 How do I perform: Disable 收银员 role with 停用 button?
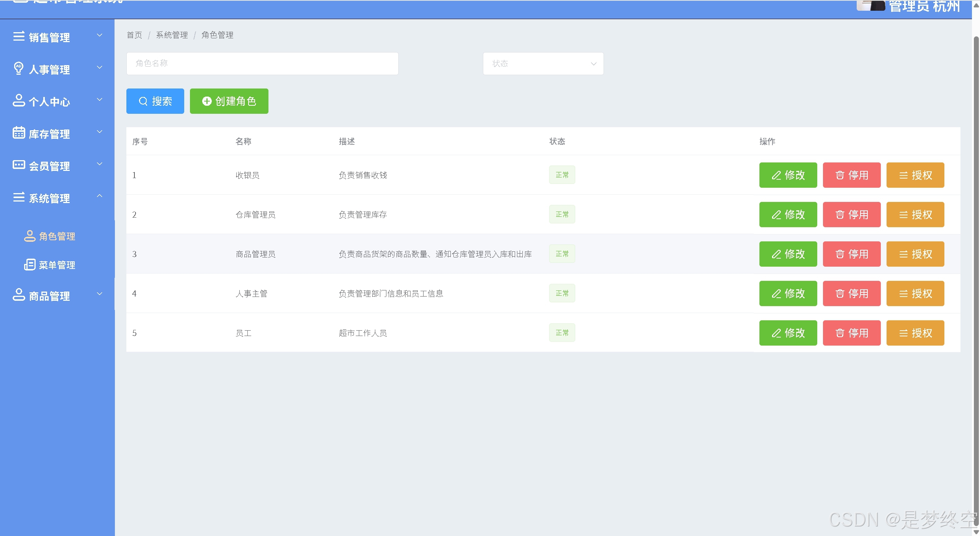coord(851,175)
